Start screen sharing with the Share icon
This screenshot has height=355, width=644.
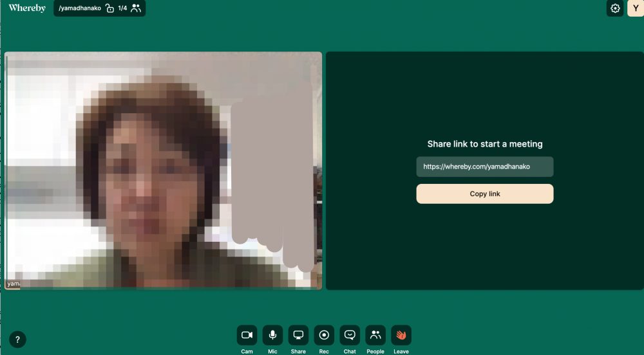coord(298,335)
